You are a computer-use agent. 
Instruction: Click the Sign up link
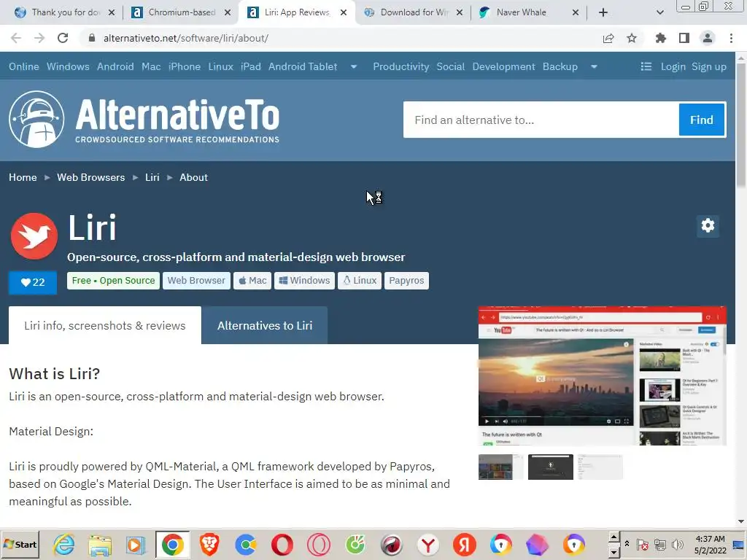709,66
